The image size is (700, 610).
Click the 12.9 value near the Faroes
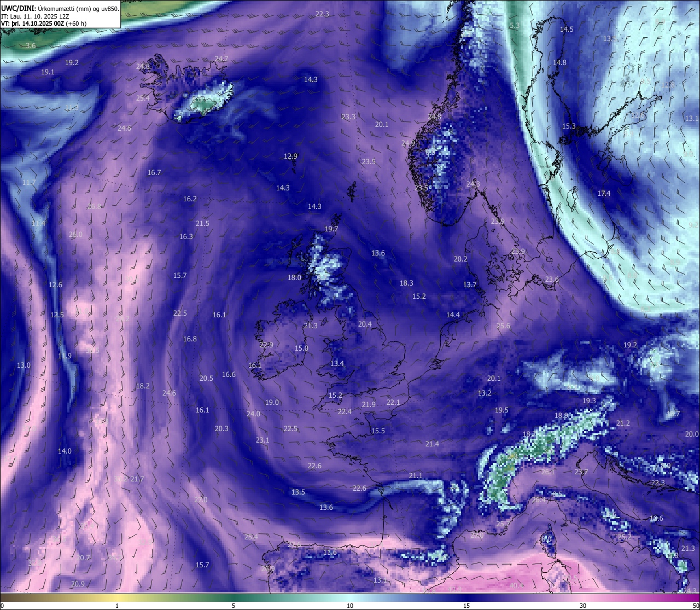290,156
